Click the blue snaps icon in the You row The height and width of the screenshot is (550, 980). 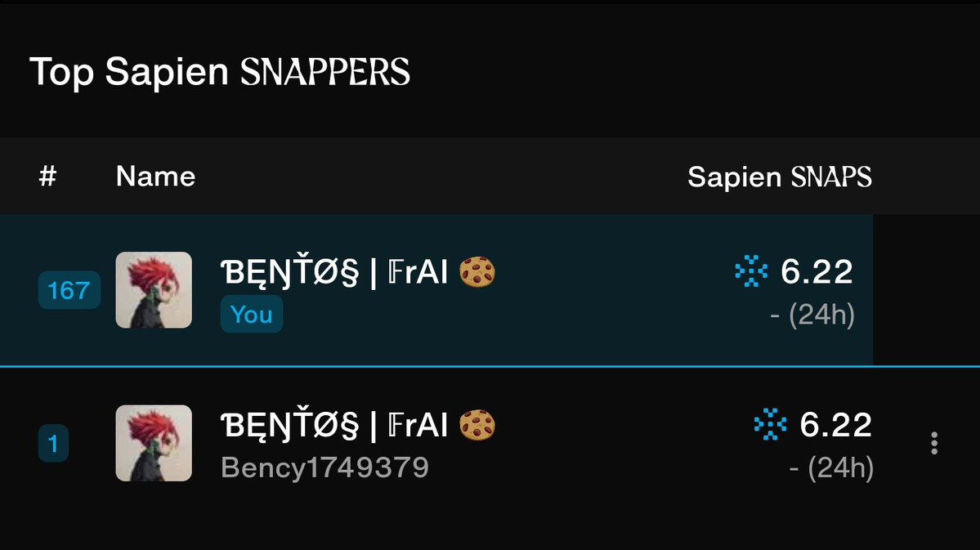tap(750, 271)
